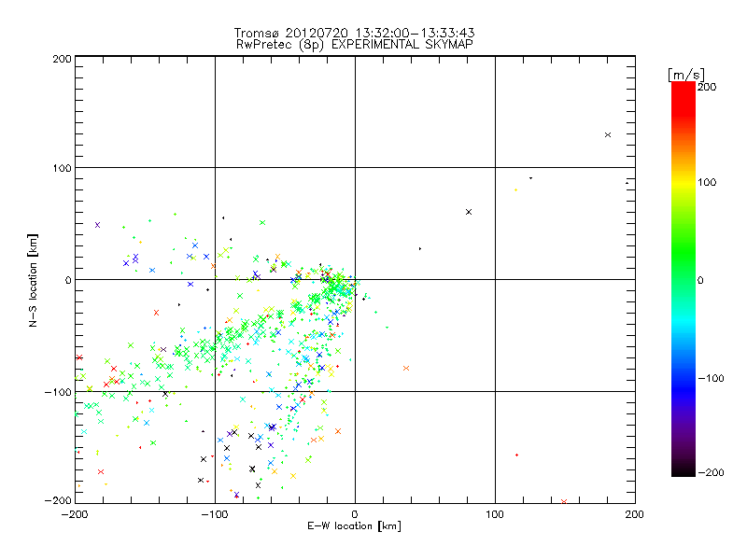Click the y-axis tick label '-100'

pos(58,392)
